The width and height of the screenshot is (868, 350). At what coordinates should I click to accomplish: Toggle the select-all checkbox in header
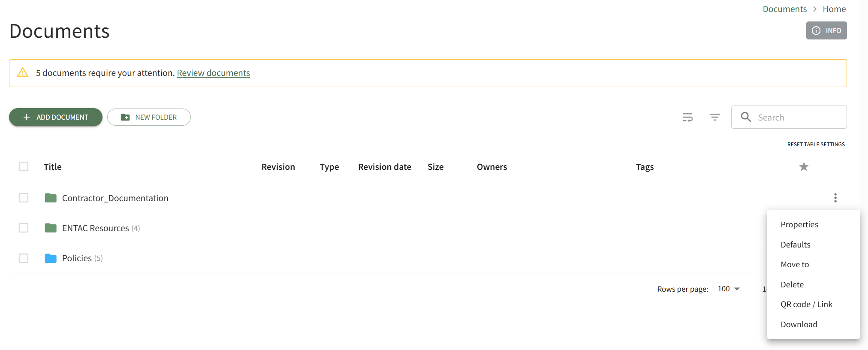click(24, 166)
